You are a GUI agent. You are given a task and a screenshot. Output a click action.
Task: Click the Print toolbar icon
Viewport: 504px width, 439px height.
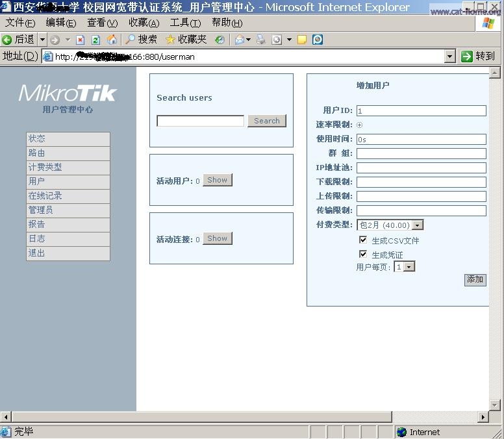pos(261,40)
